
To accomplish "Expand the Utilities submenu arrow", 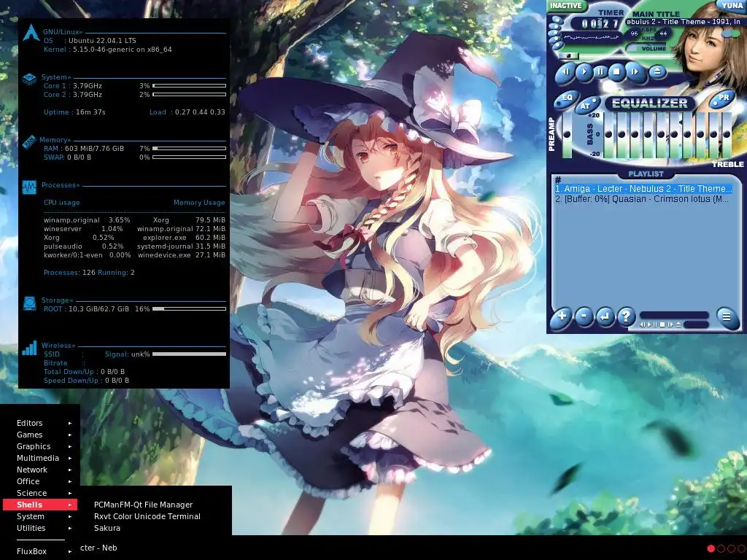I will tap(70, 528).
